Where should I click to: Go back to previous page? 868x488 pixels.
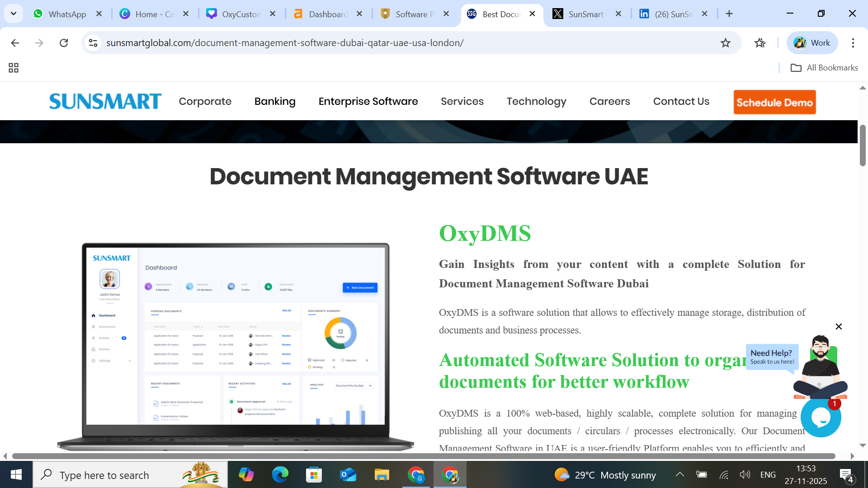point(15,43)
